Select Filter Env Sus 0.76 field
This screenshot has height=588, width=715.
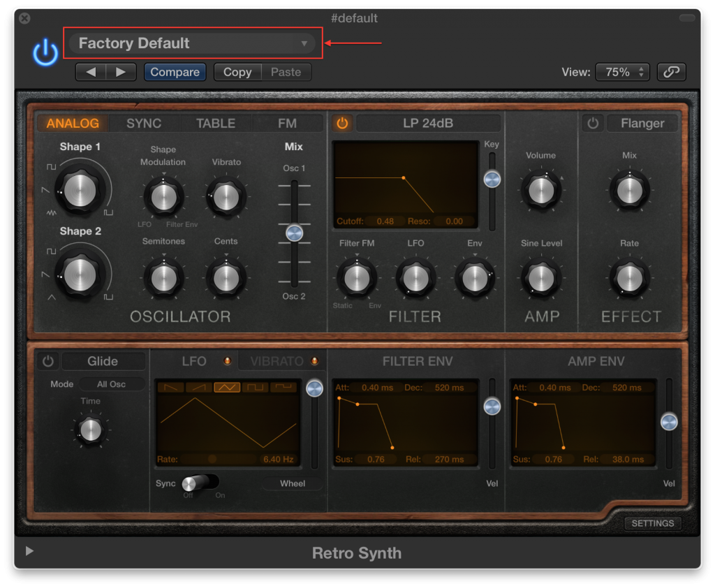click(x=376, y=460)
